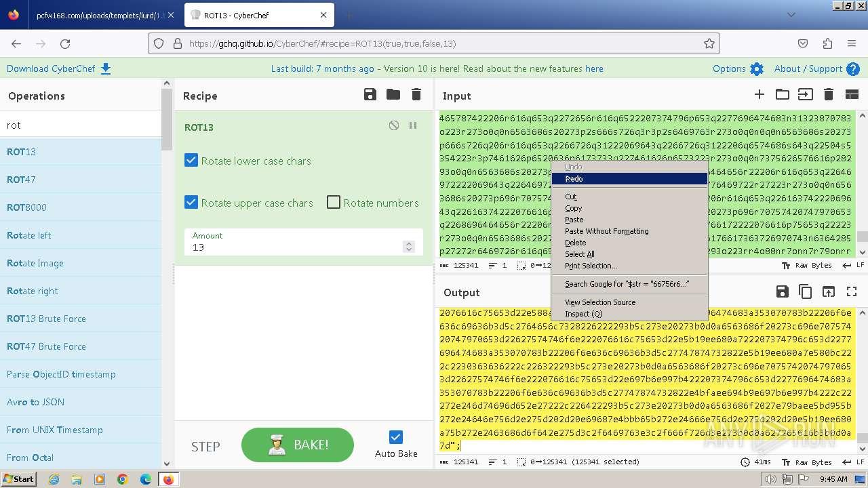Choose Copy from the context menu
The width and height of the screenshot is (868, 488).
click(x=629, y=208)
